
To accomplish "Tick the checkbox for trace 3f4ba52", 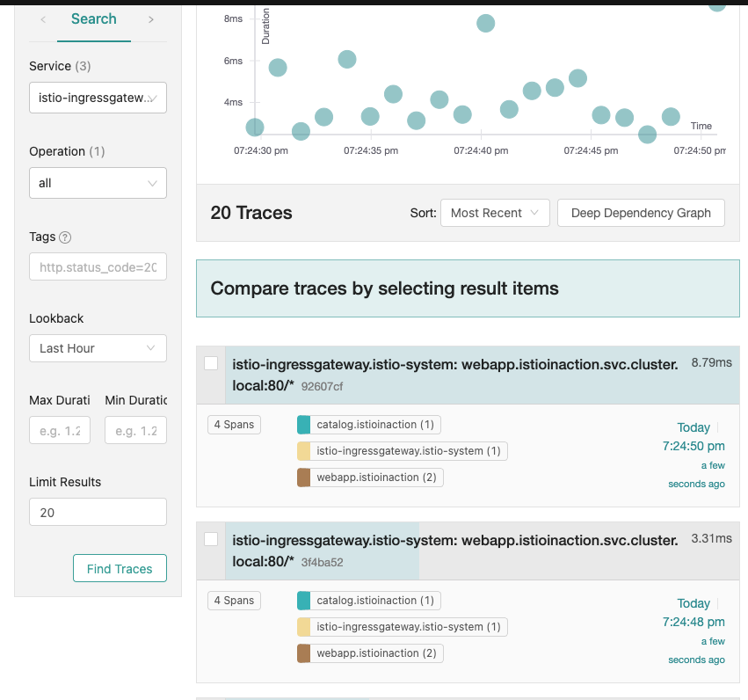I will [x=211, y=539].
